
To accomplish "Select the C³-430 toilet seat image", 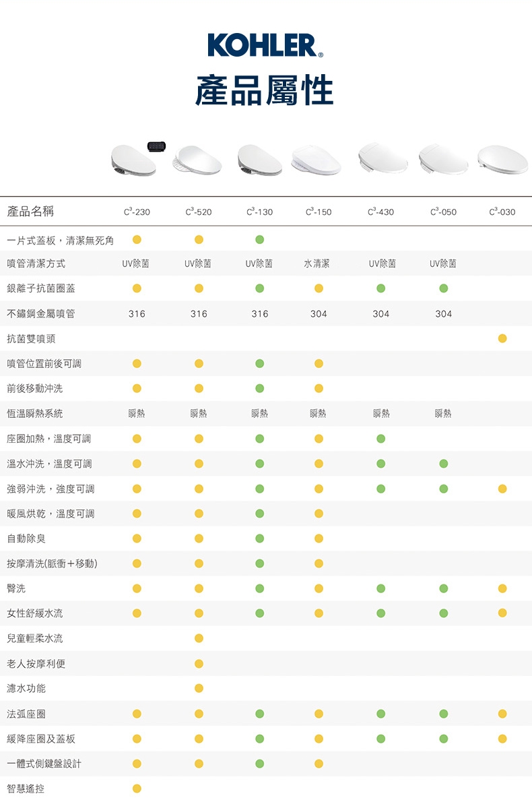I will click(x=382, y=158).
